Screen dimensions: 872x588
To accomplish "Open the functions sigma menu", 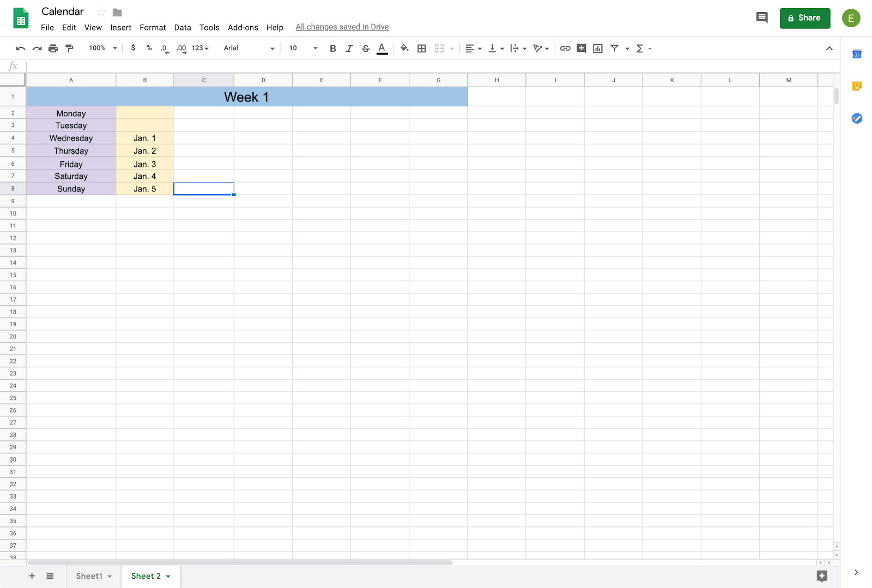I will pos(644,49).
